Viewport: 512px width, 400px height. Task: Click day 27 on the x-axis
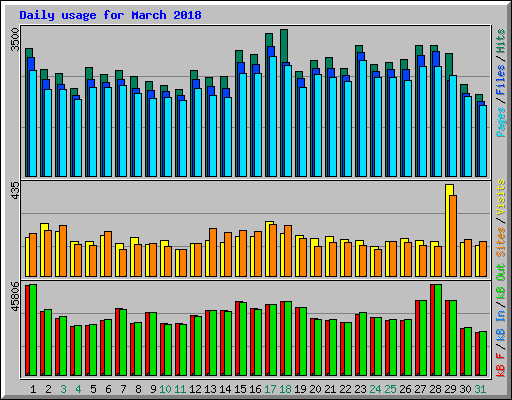pos(420,389)
